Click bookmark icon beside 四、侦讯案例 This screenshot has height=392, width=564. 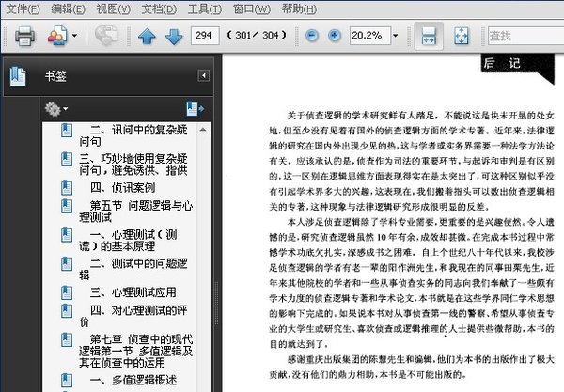[67, 188]
